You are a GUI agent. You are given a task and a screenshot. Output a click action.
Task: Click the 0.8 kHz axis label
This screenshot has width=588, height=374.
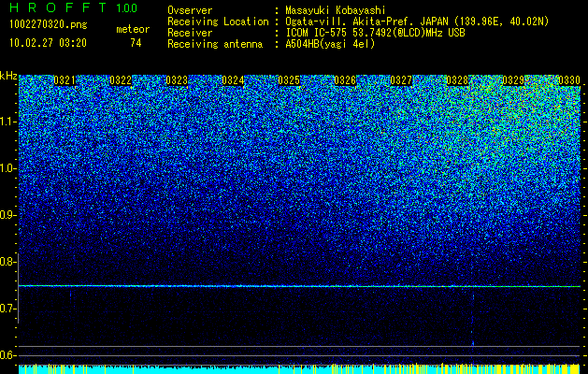pyautogui.click(x=6, y=262)
